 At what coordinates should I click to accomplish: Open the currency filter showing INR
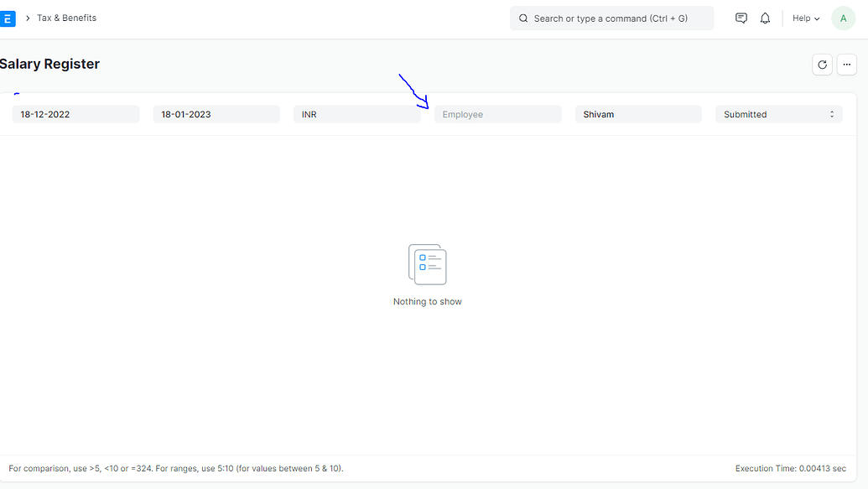[357, 114]
